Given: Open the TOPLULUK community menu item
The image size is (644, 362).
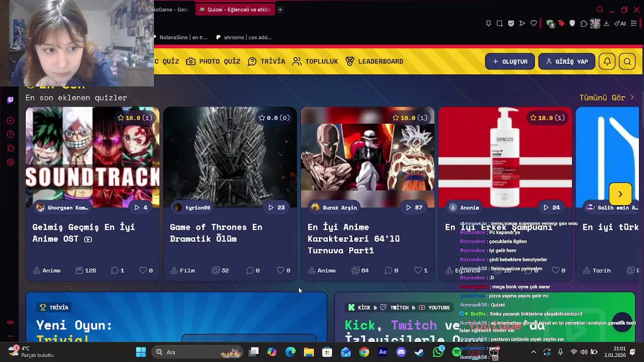Looking at the screenshot, I should click(315, 61).
